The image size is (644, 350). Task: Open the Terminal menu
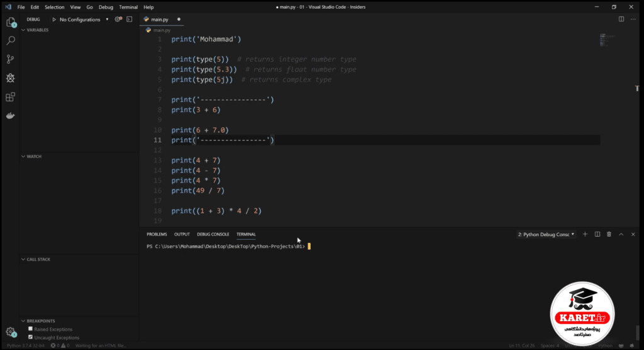[x=128, y=7]
